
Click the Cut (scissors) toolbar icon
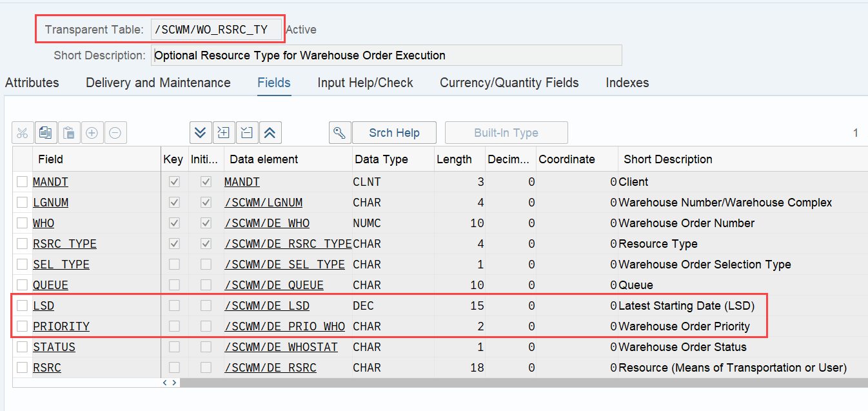[x=23, y=133]
